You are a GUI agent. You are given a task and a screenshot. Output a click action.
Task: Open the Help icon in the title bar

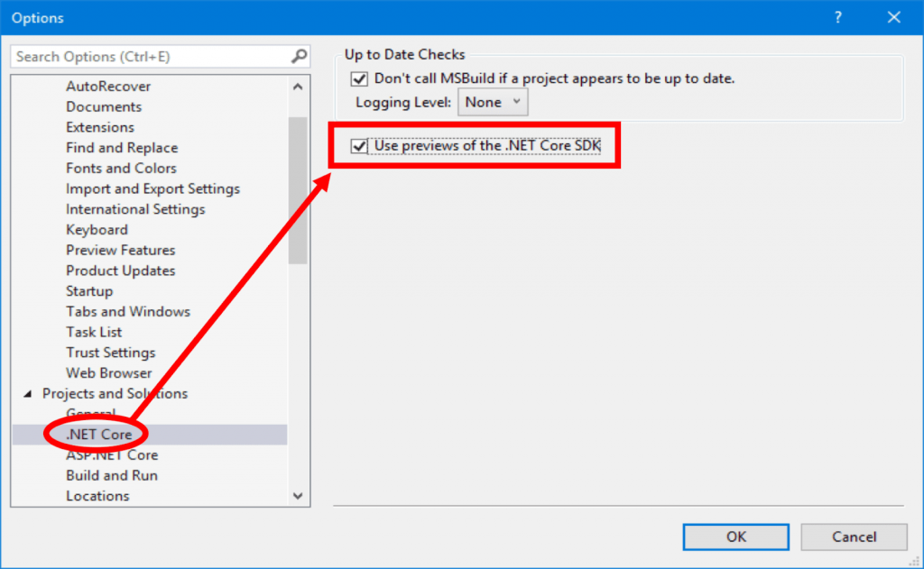(837, 17)
